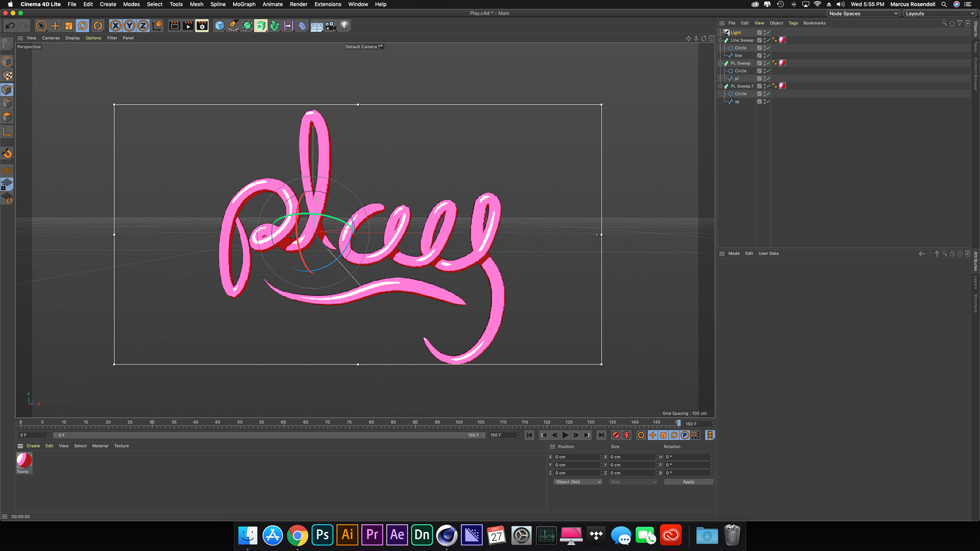Select the Move tool in top toolbar
The width and height of the screenshot is (980, 551).
(55, 26)
